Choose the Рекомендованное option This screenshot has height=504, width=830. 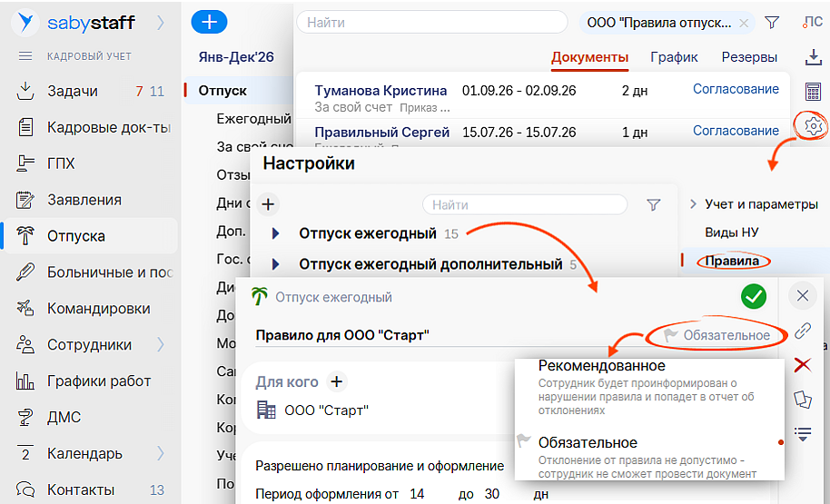[602, 366]
